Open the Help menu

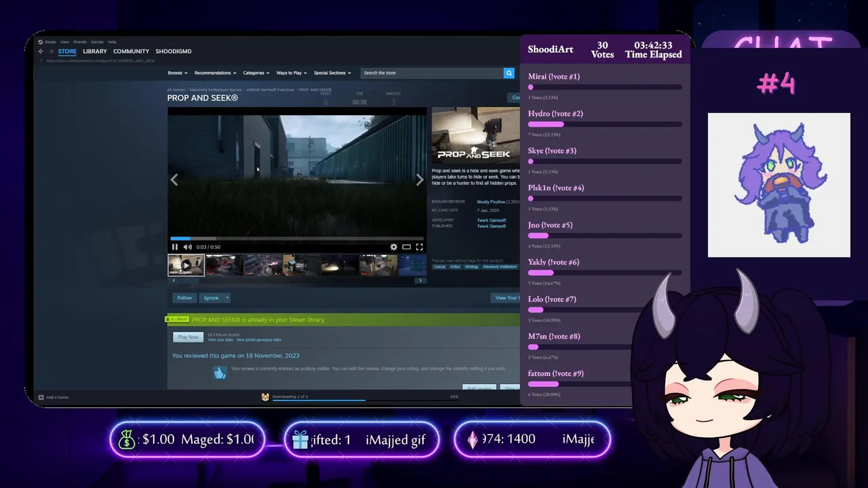pyautogui.click(x=113, y=42)
